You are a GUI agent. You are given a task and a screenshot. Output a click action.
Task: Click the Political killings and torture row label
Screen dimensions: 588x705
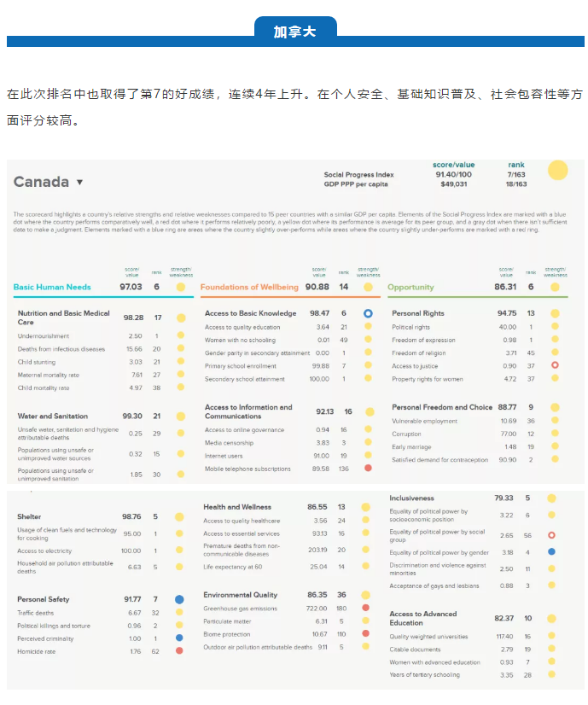coord(54,626)
